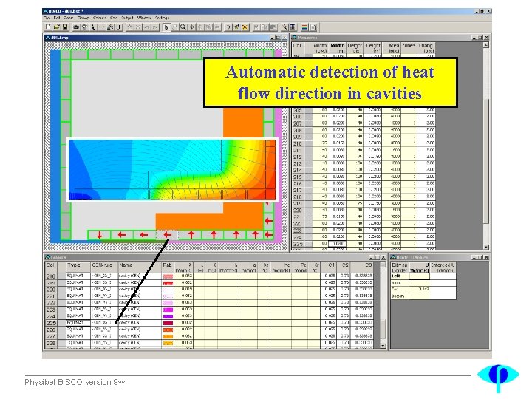
Task: Open the Output menu
Action: [127, 18]
